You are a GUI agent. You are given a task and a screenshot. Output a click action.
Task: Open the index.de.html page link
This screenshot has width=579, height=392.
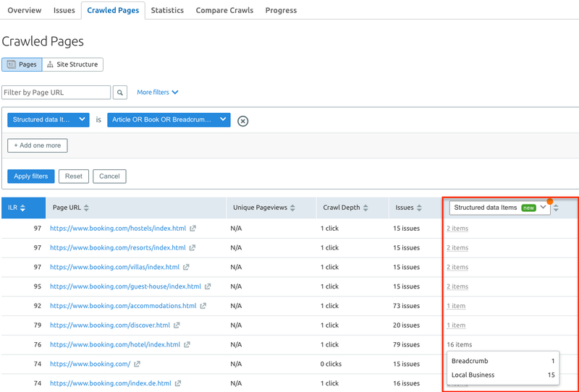pyautogui.click(x=111, y=383)
